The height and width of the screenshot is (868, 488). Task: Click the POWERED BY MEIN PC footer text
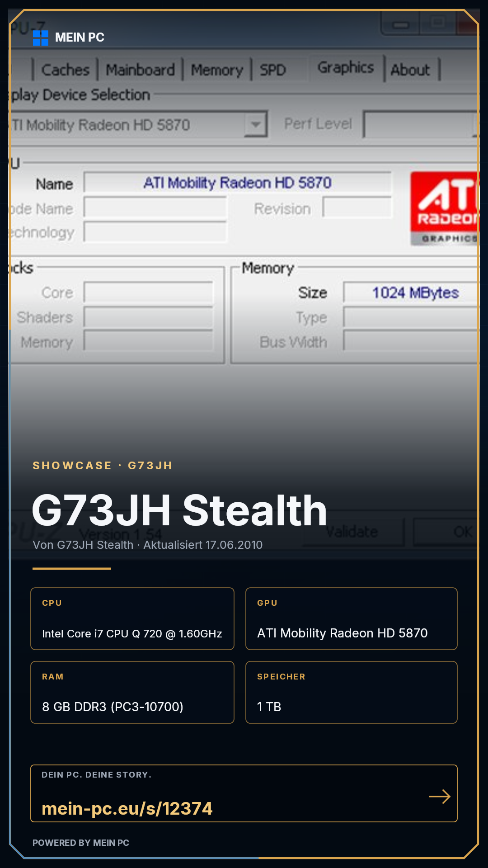click(81, 843)
